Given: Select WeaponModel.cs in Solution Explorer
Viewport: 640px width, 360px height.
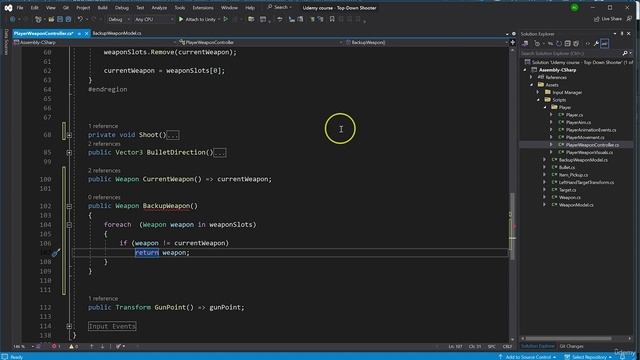Looking at the screenshot, I should click(x=576, y=205).
